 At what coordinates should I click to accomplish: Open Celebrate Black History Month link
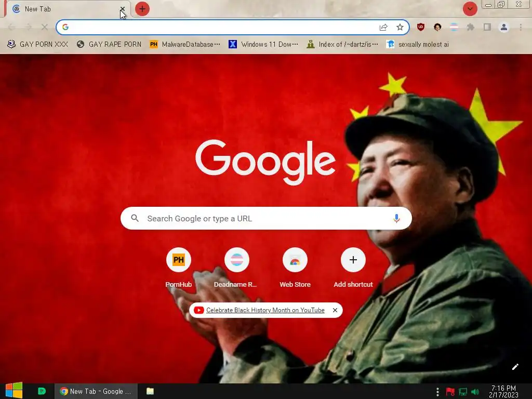265,310
